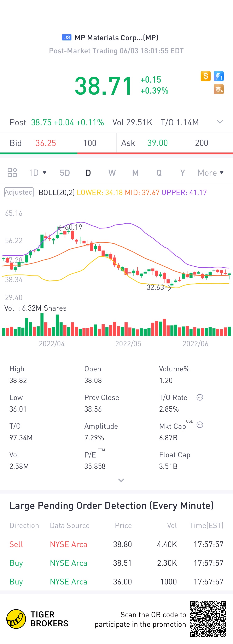This screenshot has height=644, width=233.
Task: Switch to the Q quarterly chart
Action: point(159,173)
